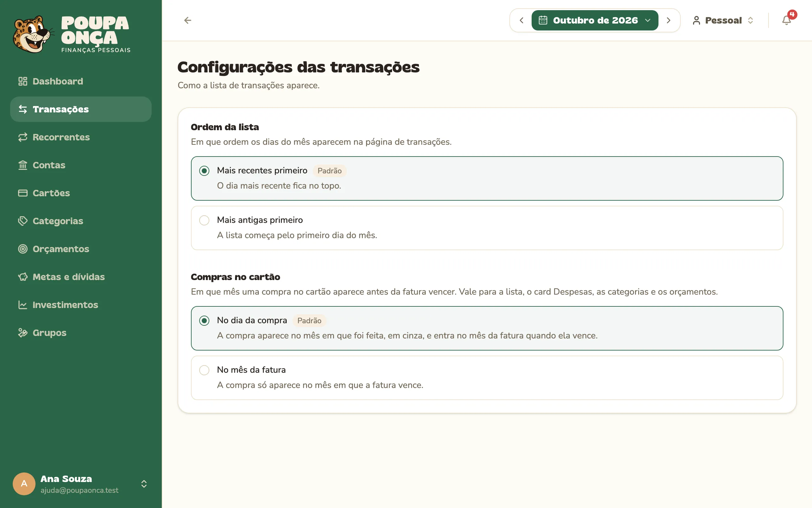This screenshot has height=508, width=812.
Task: Navigate to Investimentos
Action: tap(81, 305)
